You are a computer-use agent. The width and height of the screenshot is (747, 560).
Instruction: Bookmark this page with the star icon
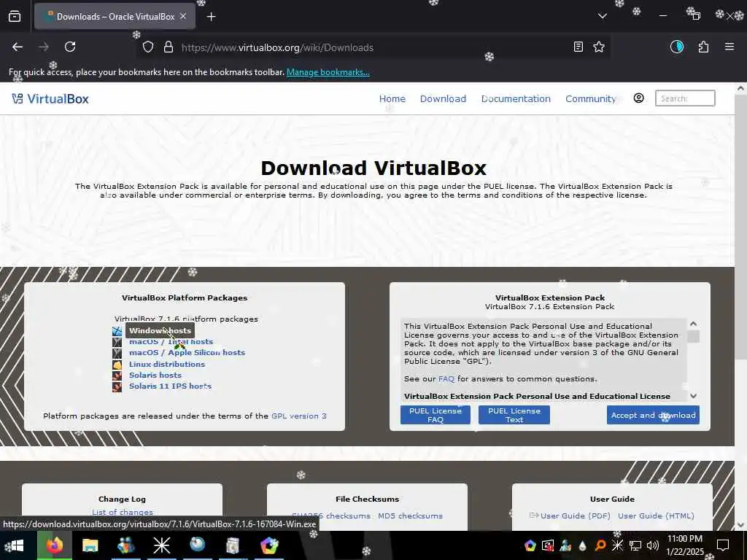tap(599, 47)
